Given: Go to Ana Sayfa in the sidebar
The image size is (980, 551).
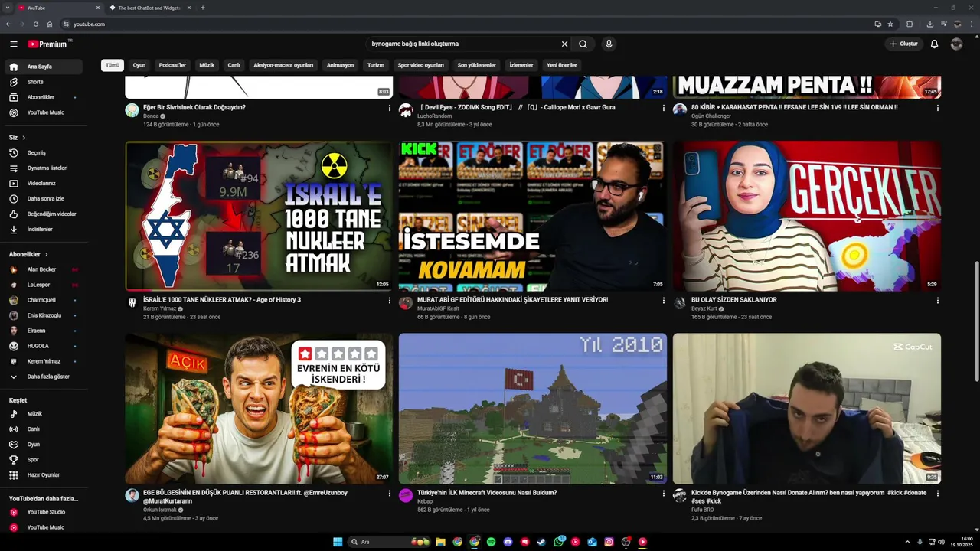Looking at the screenshot, I should click(44, 67).
